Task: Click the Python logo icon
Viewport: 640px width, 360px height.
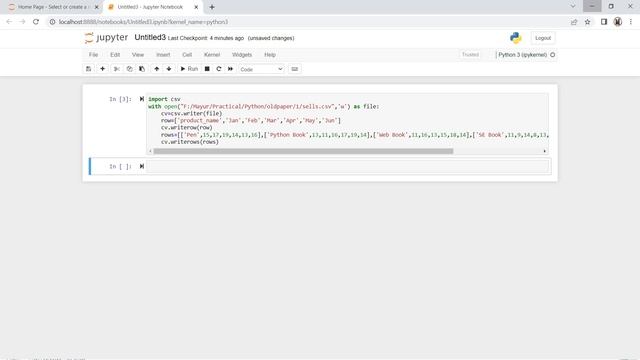Action: [x=516, y=38]
